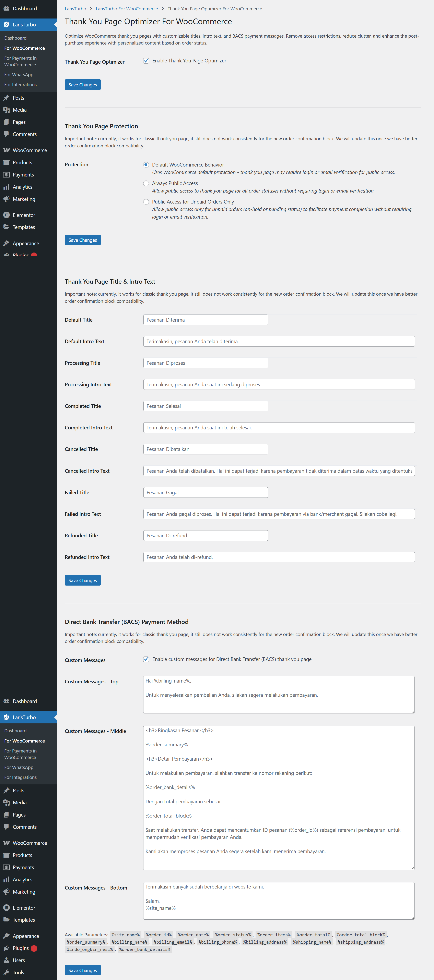Click the Default Title input field
The width and height of the screenshot is (434, 980).
(206, 320)
